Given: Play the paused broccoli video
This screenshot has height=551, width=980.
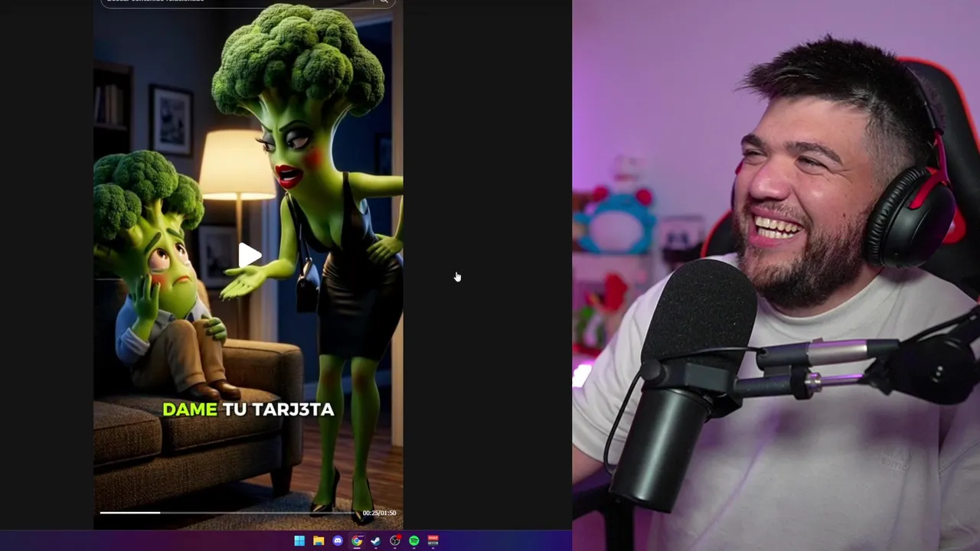Looking at the screenshot, I should tap(249, 256).
